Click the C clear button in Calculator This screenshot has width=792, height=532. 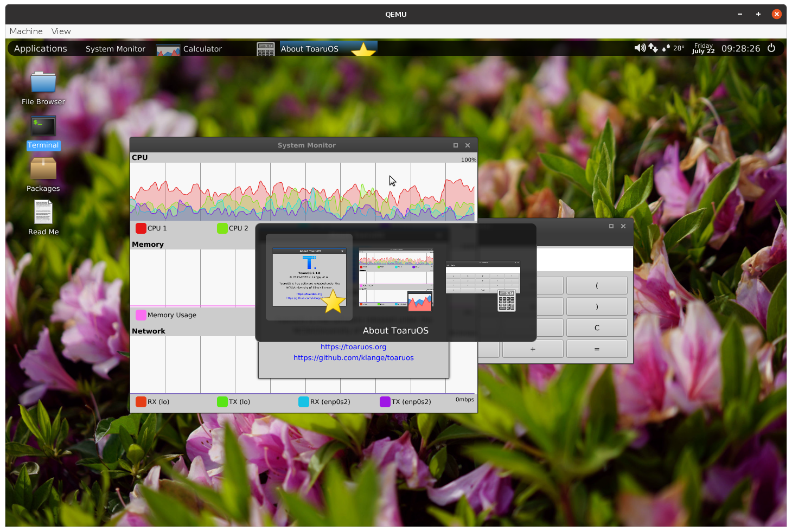tap(597, 328)
